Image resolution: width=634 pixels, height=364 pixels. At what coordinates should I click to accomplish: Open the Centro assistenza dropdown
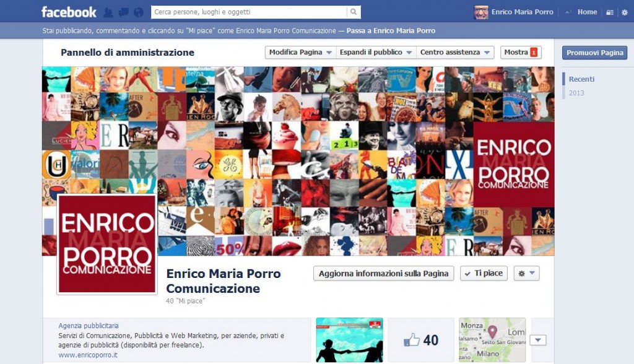[455, 52]
